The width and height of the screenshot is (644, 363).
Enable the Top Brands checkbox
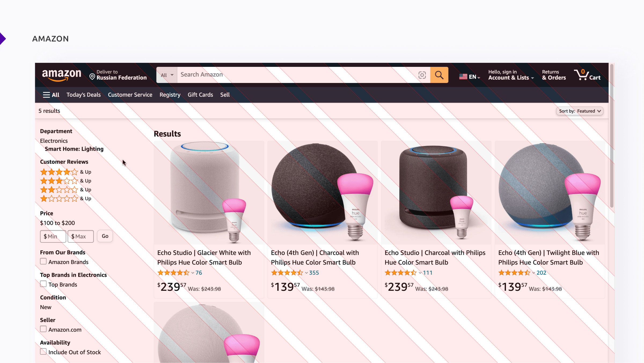(43, 284)
